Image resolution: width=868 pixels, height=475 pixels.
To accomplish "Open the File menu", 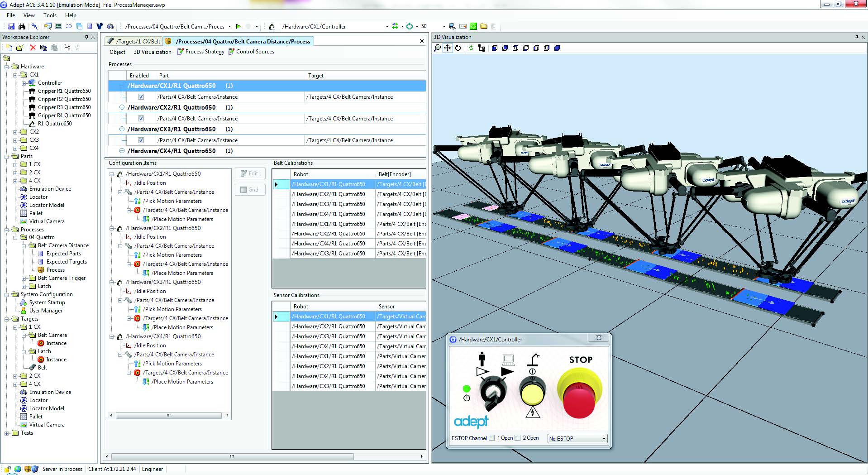I will click(11, 15).
